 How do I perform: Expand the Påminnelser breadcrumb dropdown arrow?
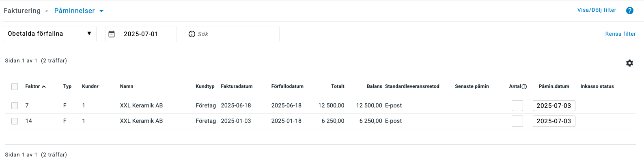point(101,11)
